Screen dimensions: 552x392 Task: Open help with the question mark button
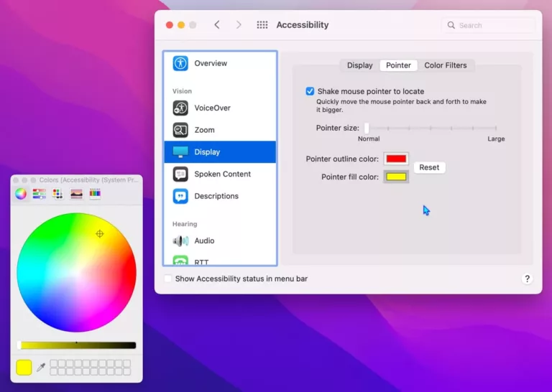click(527, 279)
